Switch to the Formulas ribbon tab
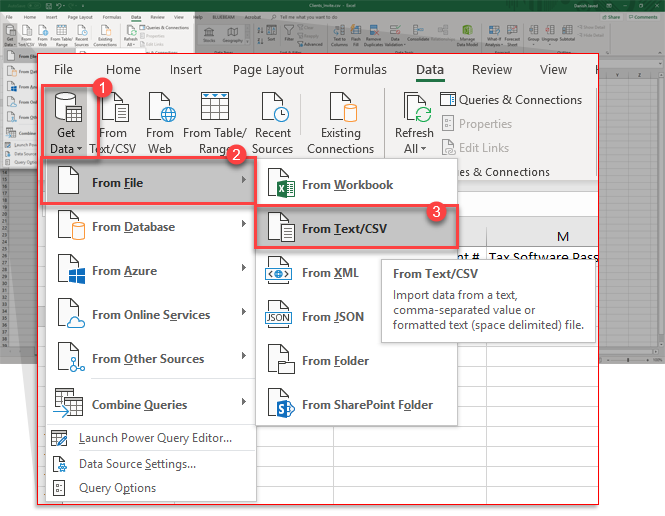This screenshot has height=516, width=665. click(360, 70)
